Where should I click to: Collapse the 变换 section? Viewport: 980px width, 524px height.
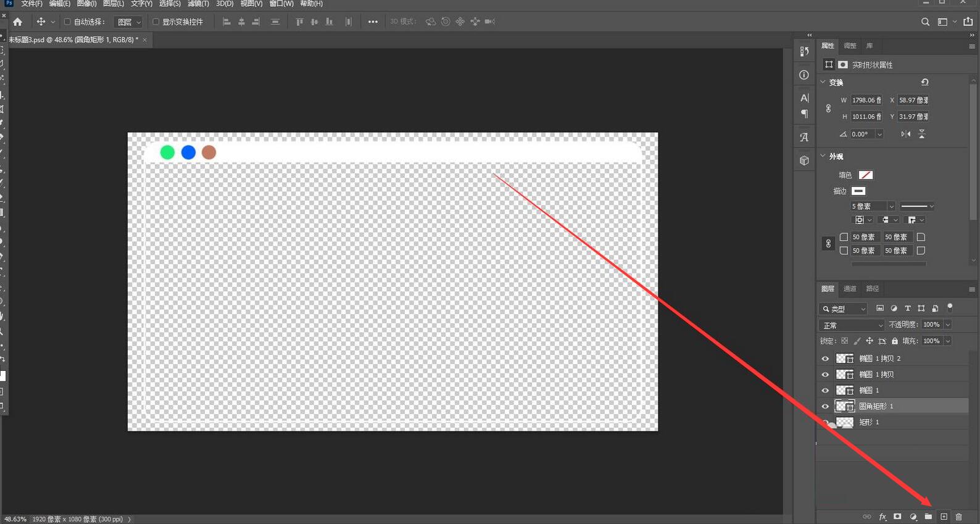pyautogui.click(x=823, y=82)
